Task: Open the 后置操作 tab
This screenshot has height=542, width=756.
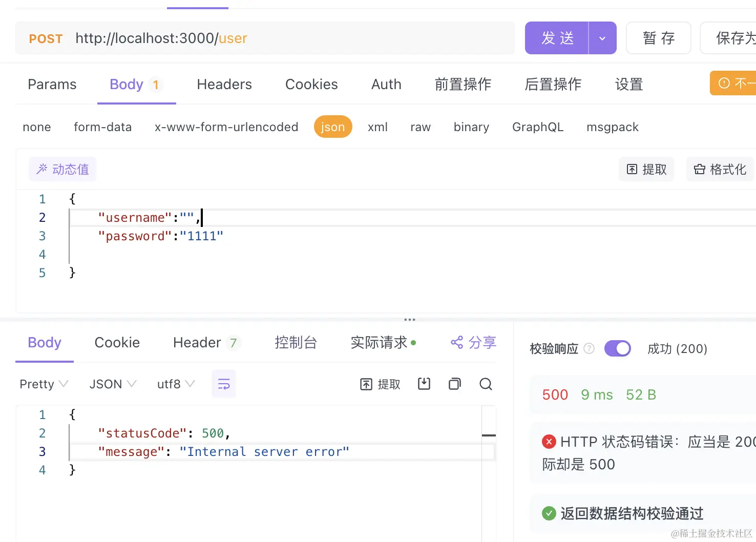Action: coord(553,85)
